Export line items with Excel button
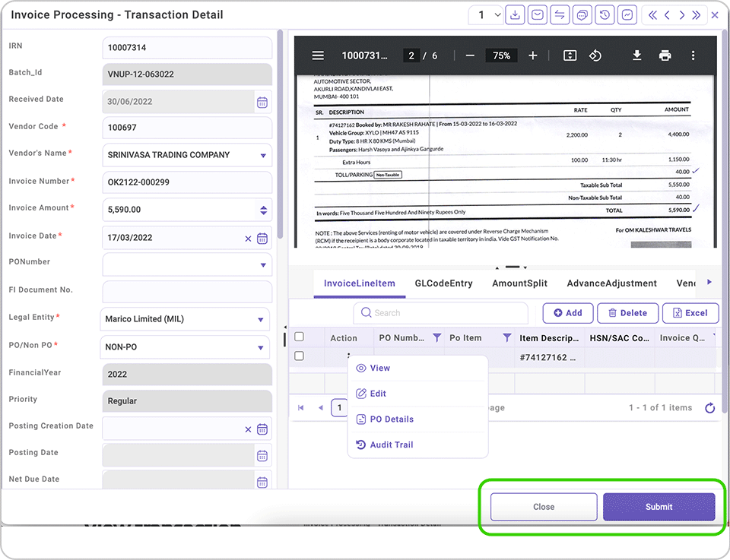This screenshot has height=560, width=730. (690, 313)
